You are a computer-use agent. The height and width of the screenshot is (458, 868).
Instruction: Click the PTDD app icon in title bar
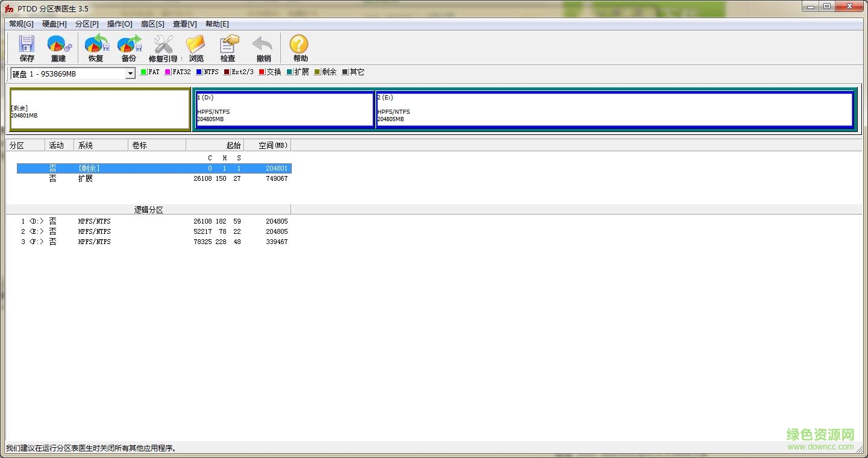click(x=9, y=8)
